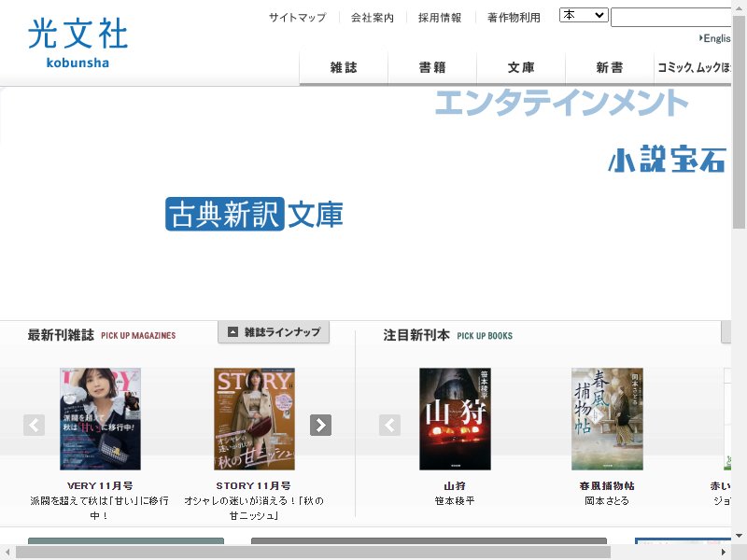Image resolution: width=747 pixels, height=560 pixels.
Task: Click the horizontal scrollbar right arrow
Action: [x=724, y=553]
